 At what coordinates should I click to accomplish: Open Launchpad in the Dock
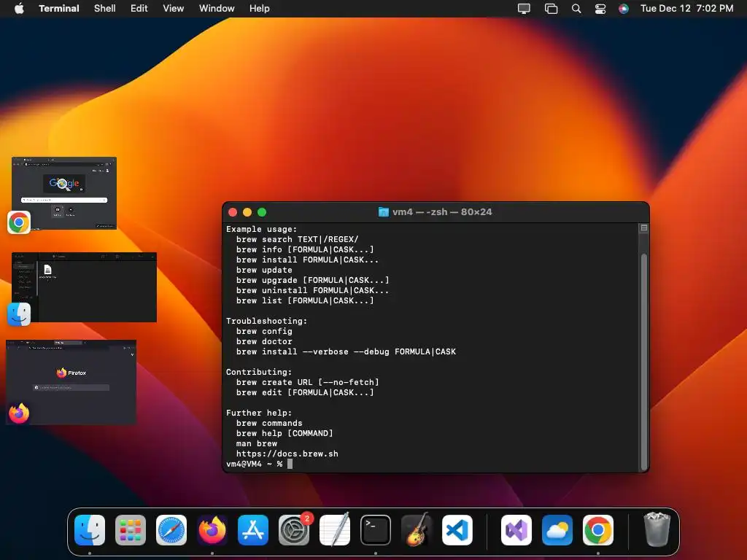[x=131, y=530]
